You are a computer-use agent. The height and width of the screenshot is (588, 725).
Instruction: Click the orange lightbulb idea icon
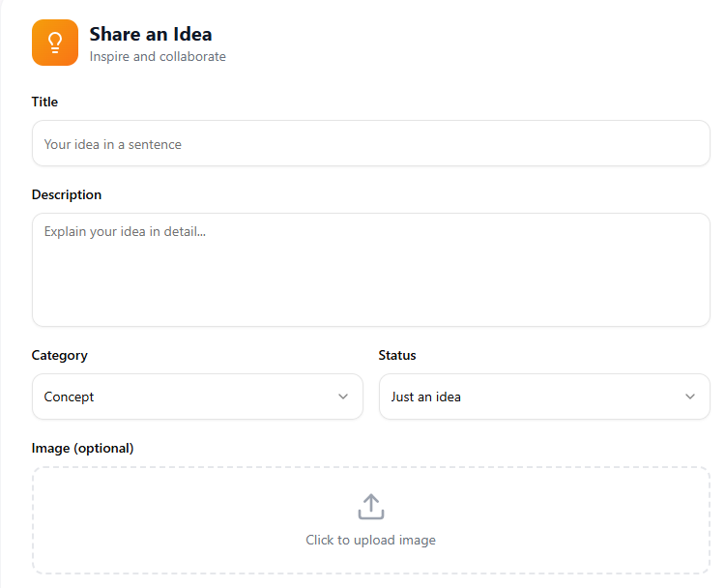coord(55,43)
